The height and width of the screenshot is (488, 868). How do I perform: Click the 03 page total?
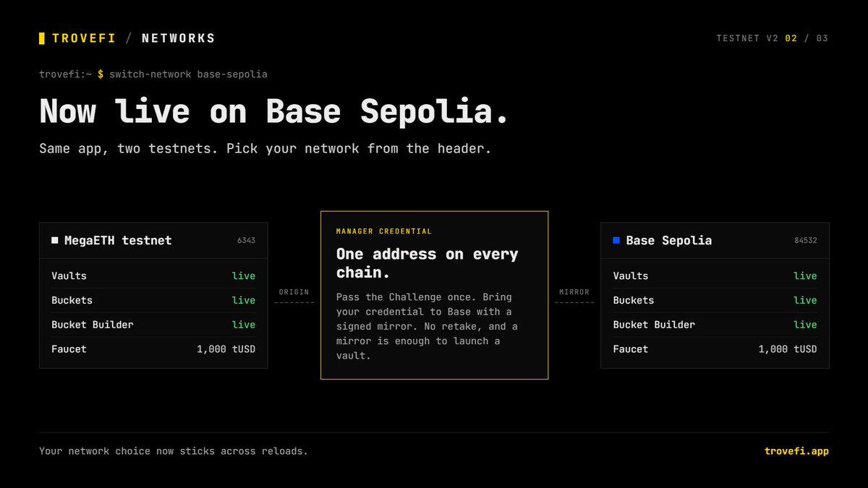822,38
